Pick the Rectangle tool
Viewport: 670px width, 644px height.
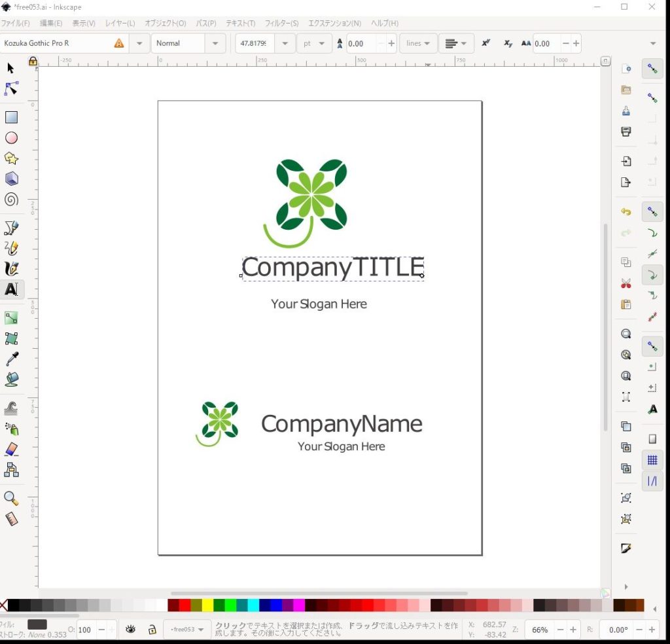point(11,117)
